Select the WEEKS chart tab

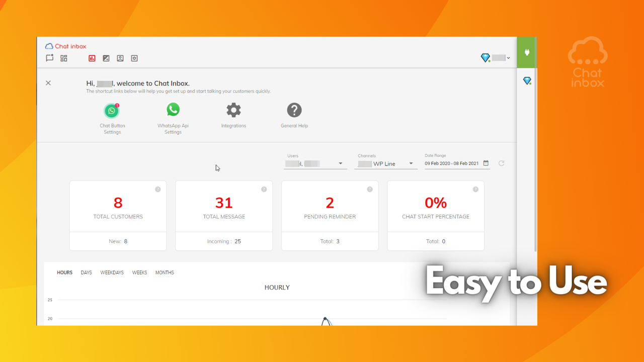(139, 273)
